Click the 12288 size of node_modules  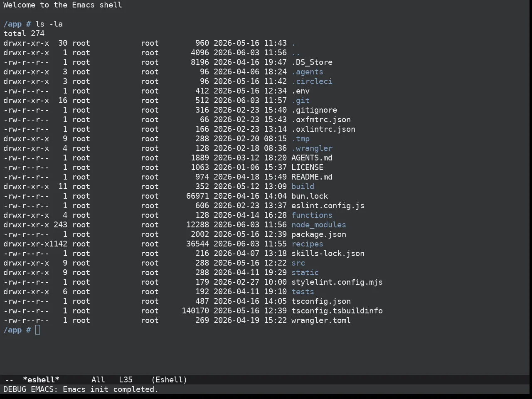click(197, 225)
